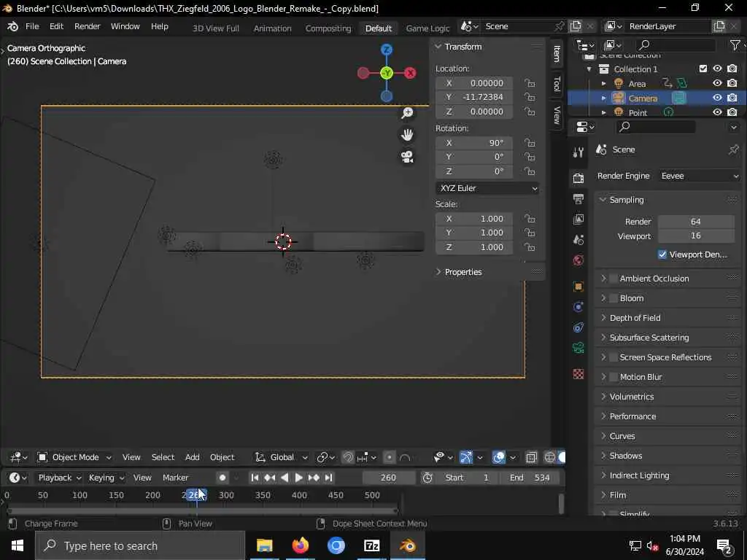Viewport: 747px width, 560px height.
Task: Enable Bloom checkbox
Action: (614, 298)
